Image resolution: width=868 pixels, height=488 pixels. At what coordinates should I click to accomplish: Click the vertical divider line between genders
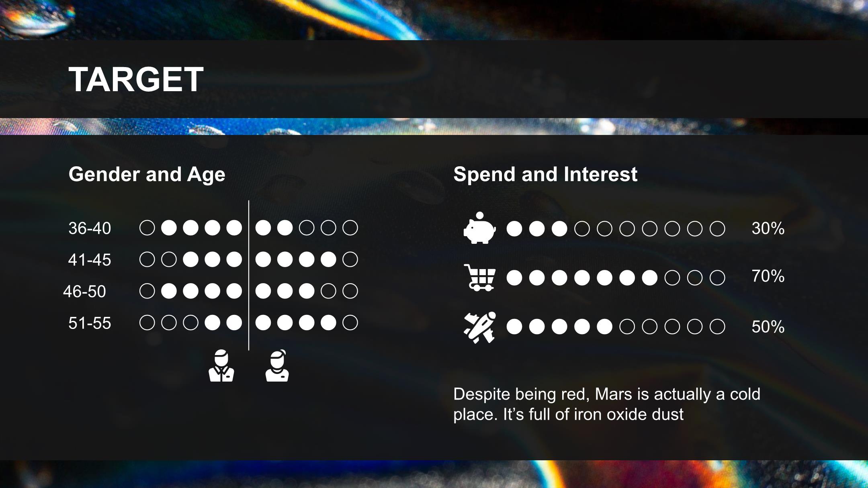249,275
